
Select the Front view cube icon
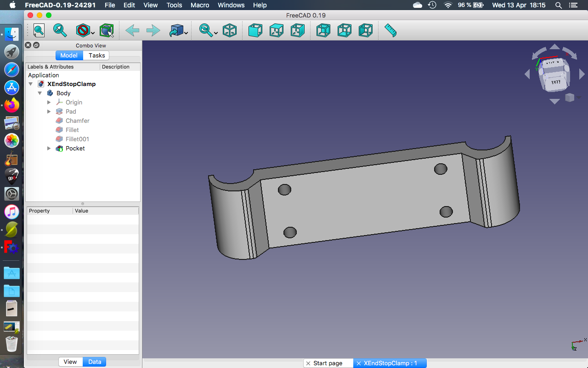click(x=255, y=30)
